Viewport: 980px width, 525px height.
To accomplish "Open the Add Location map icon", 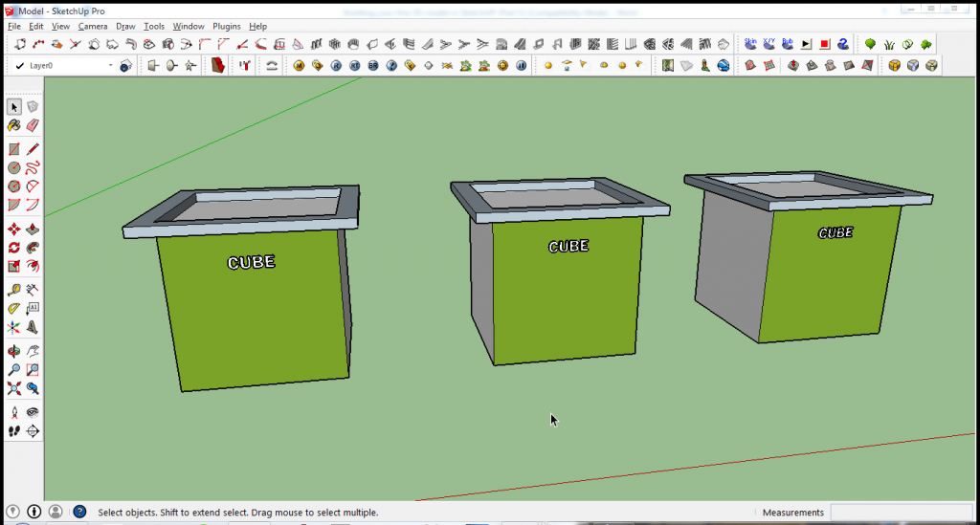I will click(667, 66).
